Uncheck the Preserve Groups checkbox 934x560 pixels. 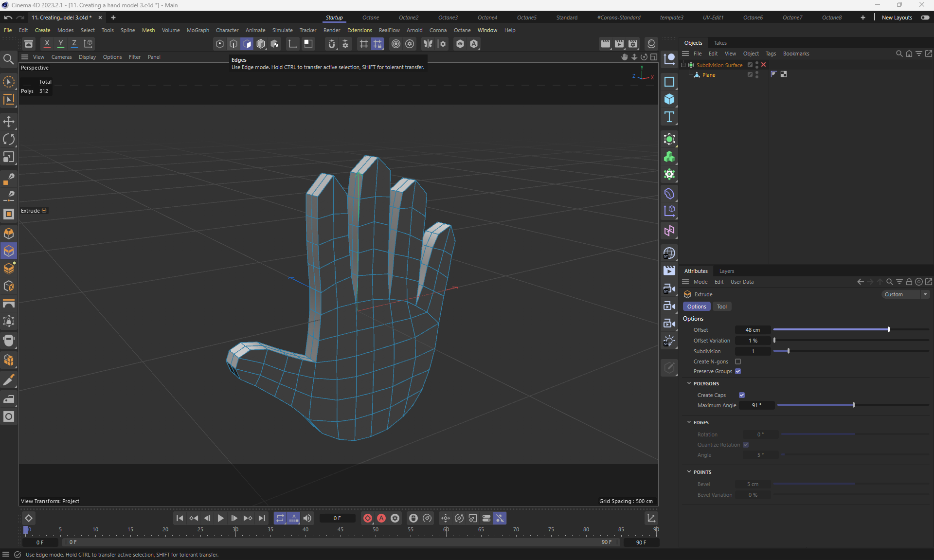tap(738, 372)
